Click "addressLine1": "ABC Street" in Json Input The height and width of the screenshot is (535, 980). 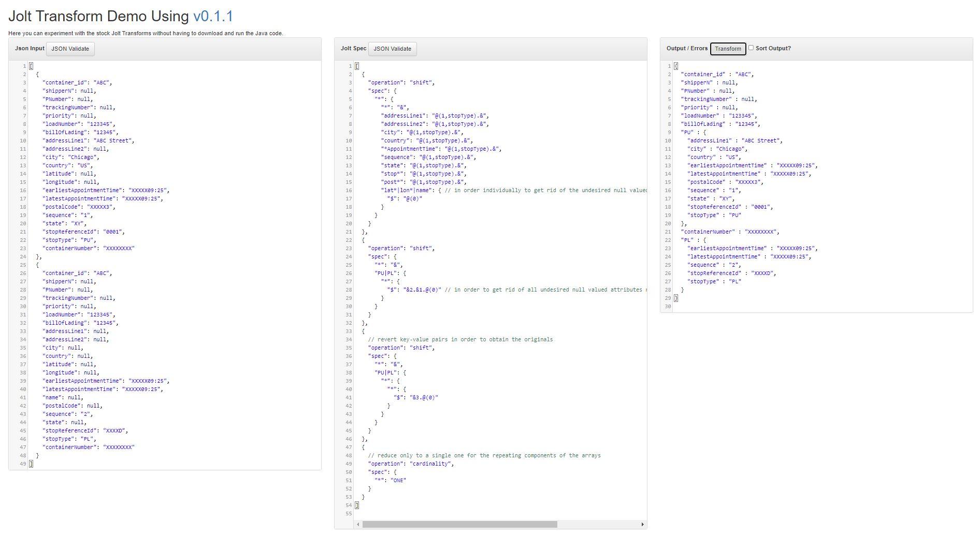(x=89, y=140)
